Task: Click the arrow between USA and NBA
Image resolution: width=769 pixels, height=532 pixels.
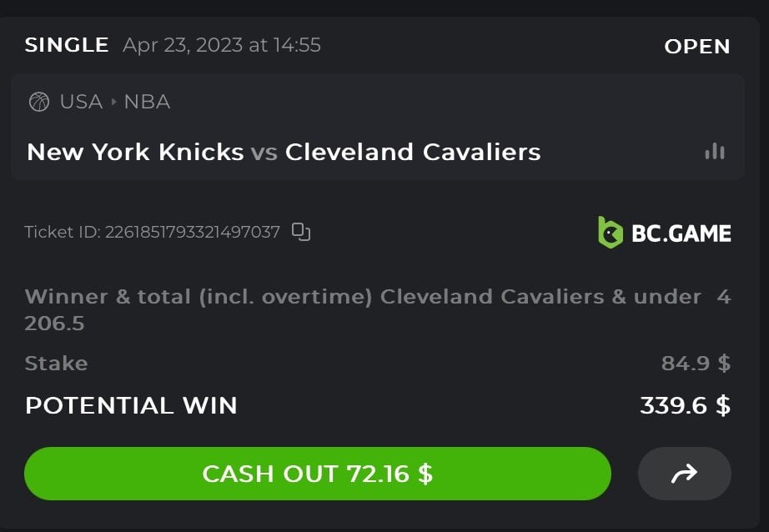Action: pyautogui.click(x=113, y=102)
